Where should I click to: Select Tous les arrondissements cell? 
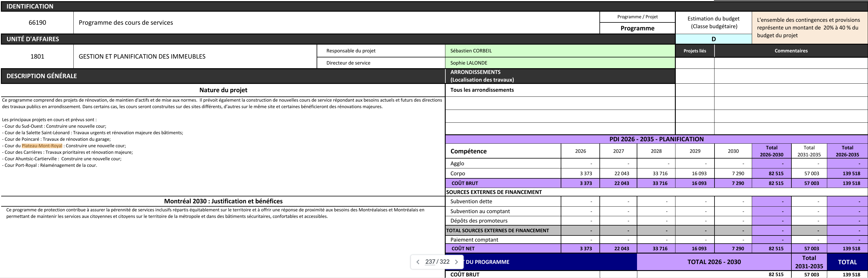[x=482, y=90]
